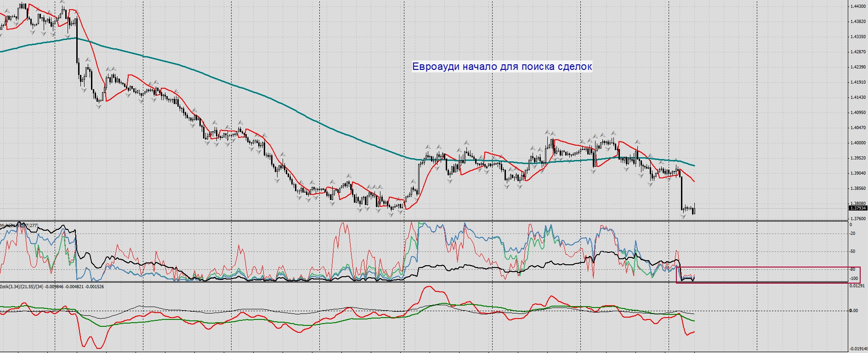The width and height of the screenshot is (868, 353).
Task: Click the -50 level on the oscillator scale
Action: (x=852, y=251)
